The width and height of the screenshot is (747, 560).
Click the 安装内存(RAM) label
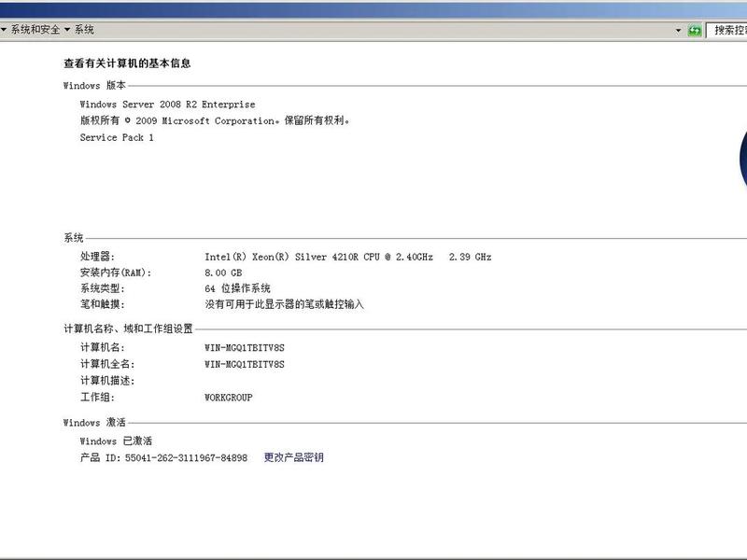pos(115,273)
